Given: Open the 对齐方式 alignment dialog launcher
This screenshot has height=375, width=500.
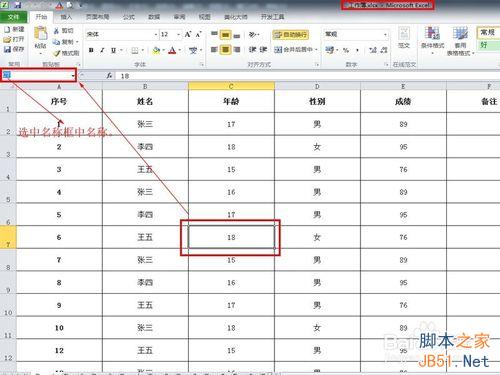Looking at the screenshot, I should pos(317,64).
